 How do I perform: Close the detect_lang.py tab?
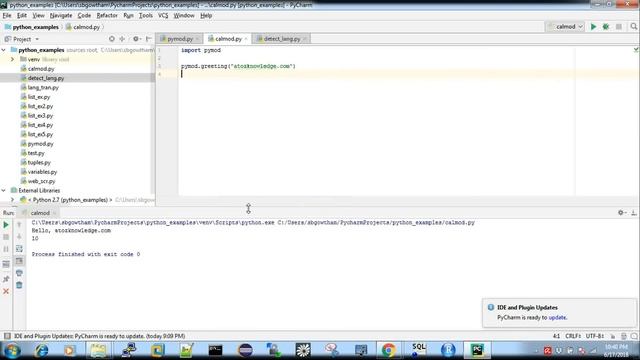pos(305,39)
